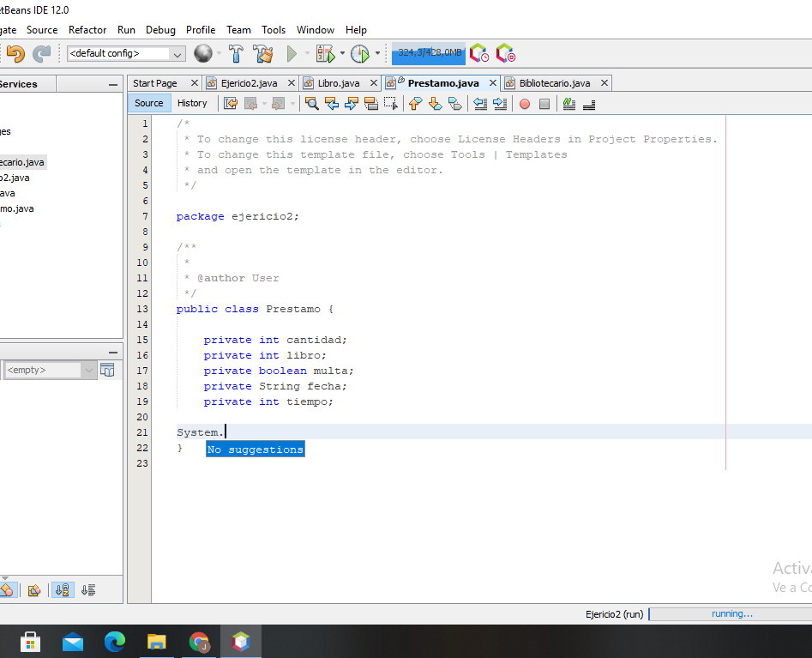
Task: Click the Find Selection magnifier icon
Action: pos(312,104)
